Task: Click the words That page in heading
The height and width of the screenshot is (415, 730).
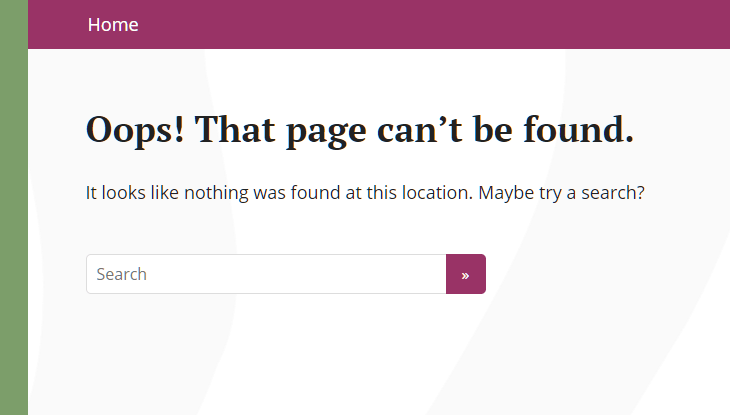Action: click(280, 130)
